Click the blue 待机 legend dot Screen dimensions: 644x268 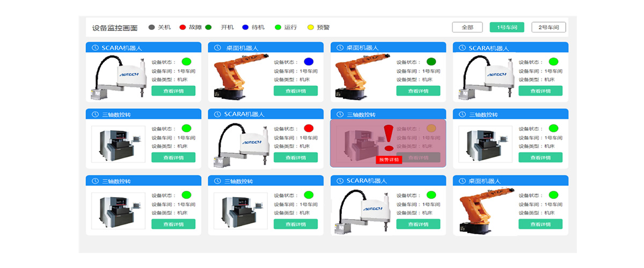pos(245,27)
